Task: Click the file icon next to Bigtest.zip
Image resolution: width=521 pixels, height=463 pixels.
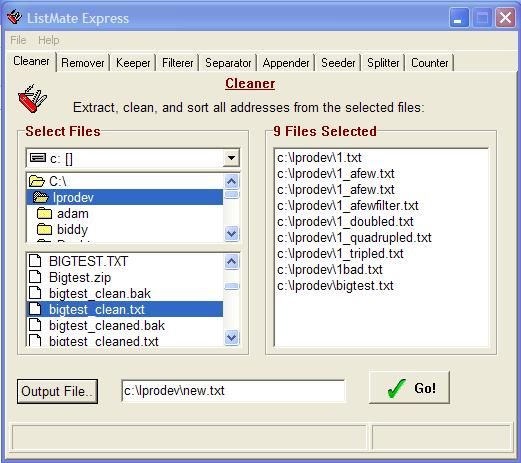Action: (35, 277)
